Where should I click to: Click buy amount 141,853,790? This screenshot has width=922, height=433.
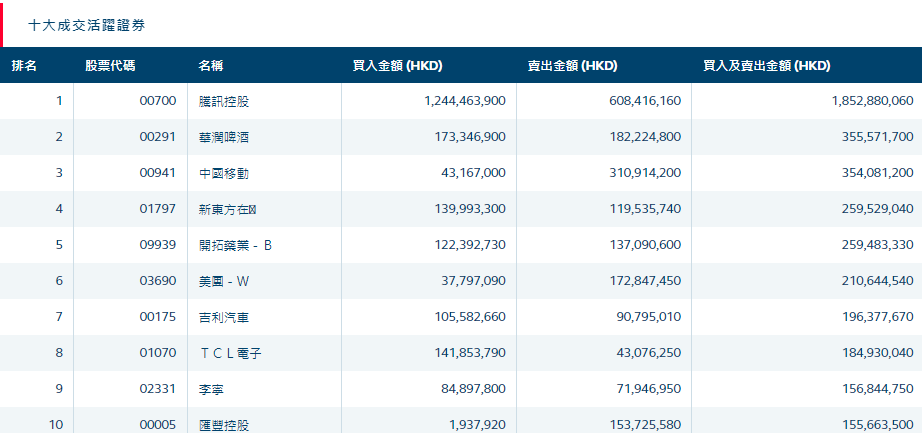coord(469,353)
